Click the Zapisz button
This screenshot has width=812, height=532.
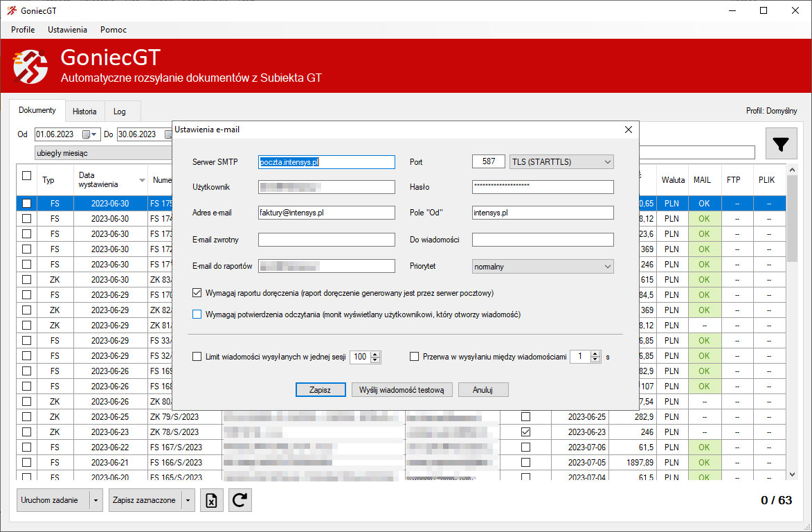320,389
